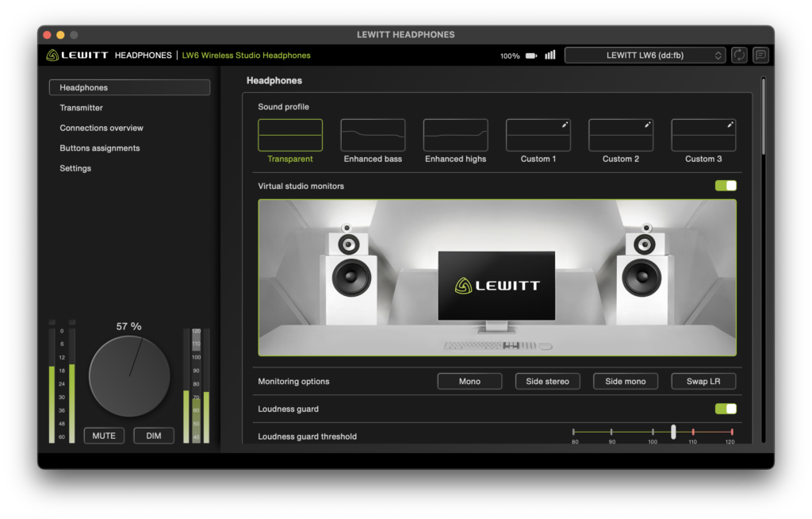Activate the DIM button
Image resolution: width=812 pixels, height=519 pixels.
click(x=154, y=436)
